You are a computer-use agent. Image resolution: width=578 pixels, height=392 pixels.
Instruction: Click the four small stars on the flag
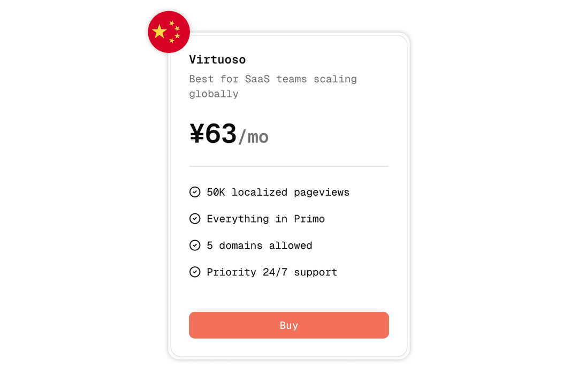point(174,32)
